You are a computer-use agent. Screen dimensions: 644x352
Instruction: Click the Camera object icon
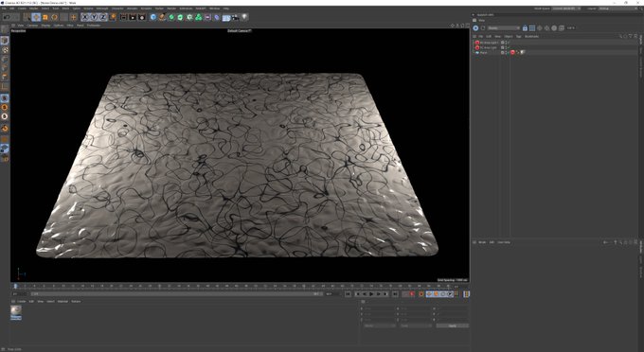(235, 17)
